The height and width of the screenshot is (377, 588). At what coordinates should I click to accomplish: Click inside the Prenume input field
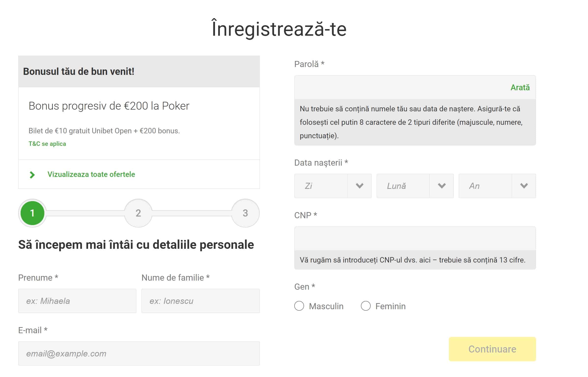77,301
